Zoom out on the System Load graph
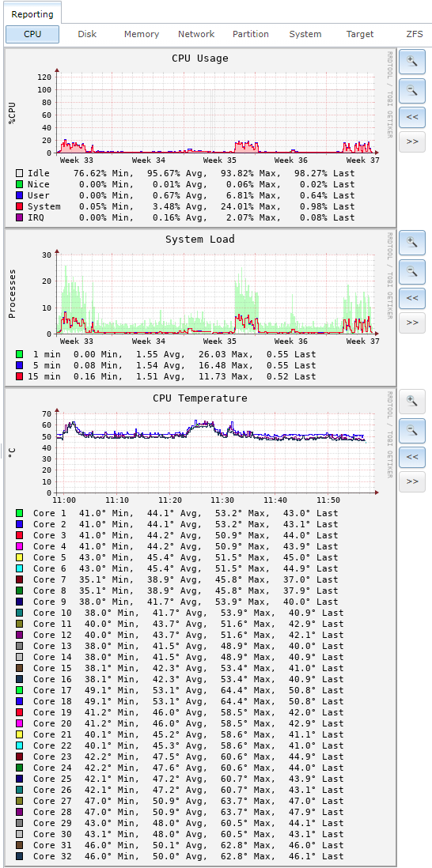Screen dimensions: 432x868 411,271
